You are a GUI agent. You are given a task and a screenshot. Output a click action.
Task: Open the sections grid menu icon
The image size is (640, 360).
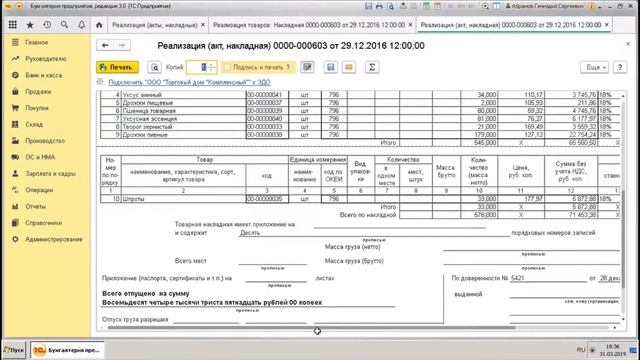[13, 25]
